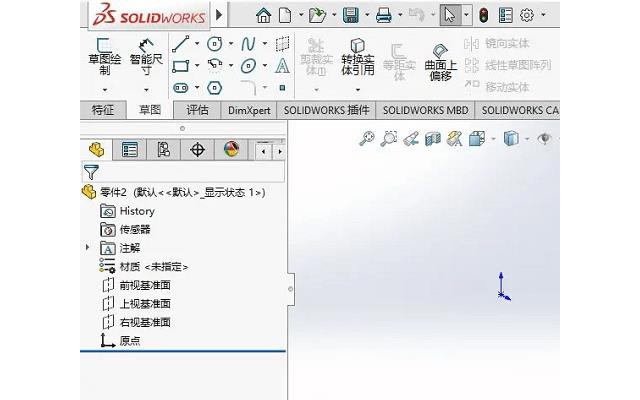The width and height of the screenshot is (640, 400).
Task: Select the 右视基准面 Right plane
Action: [x=136, y=322]
